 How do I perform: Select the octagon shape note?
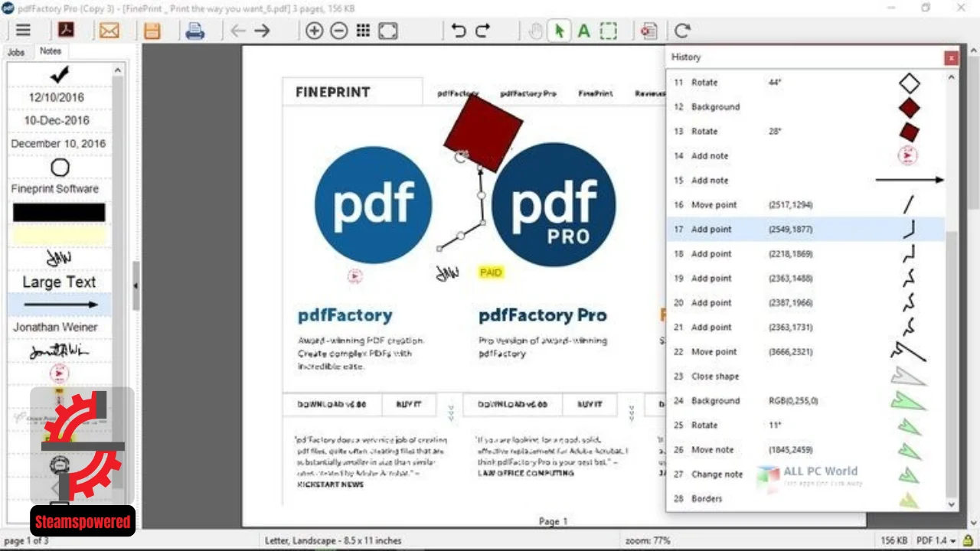(x=60, y=168)
